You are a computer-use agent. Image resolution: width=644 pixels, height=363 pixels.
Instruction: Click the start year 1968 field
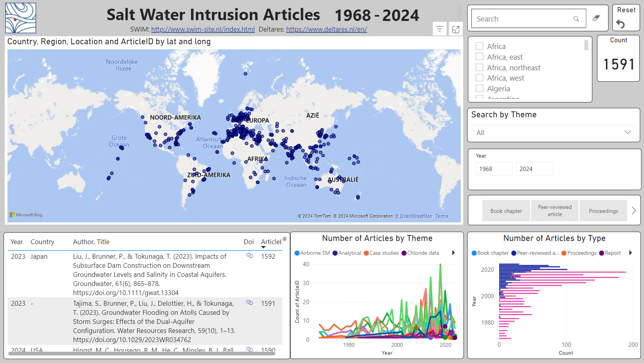pos(494,169)
